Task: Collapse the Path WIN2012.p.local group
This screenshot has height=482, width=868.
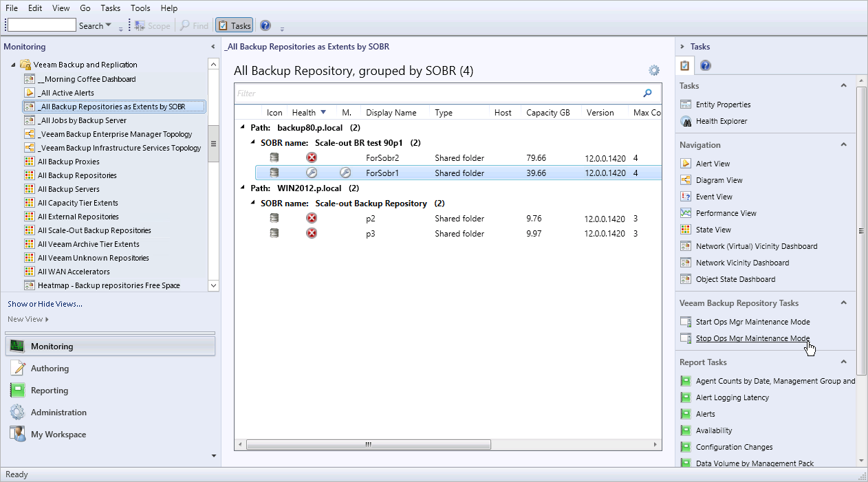Action: pos(242,188)
